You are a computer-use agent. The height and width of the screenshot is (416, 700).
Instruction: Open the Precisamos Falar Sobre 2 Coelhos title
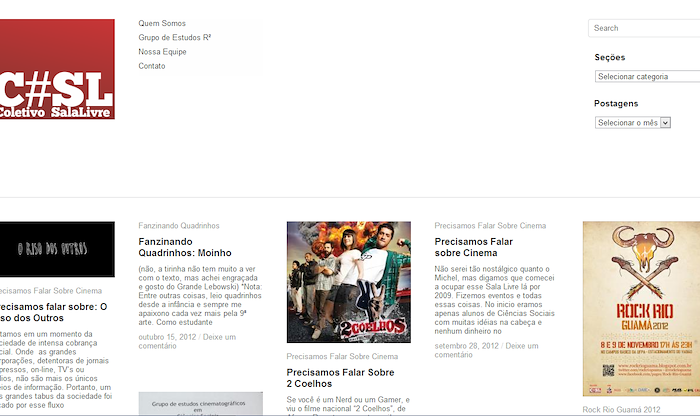[341, 378]
